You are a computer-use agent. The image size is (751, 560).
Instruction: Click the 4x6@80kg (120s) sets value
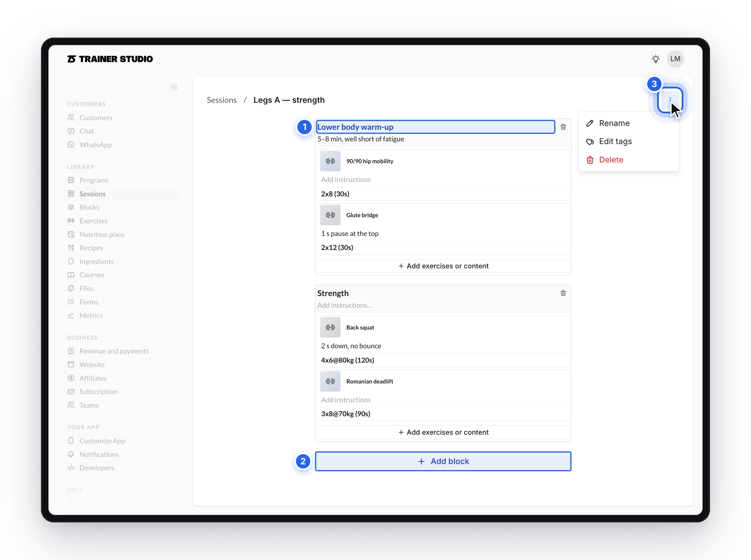pos(348,360)
